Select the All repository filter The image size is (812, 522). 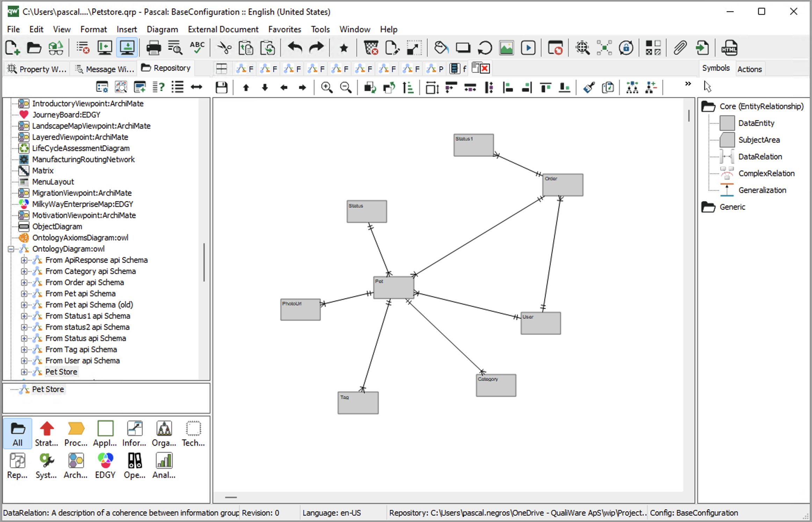[17, 433]
